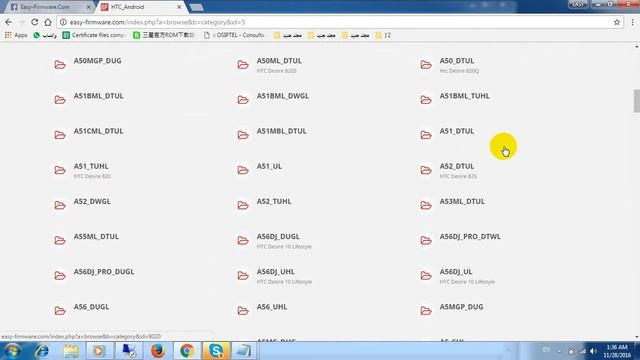Viewport: 640px width, 360px height.
Task: Click folder icon beside A56DJ_DUGL
Action: click(243, 240)
